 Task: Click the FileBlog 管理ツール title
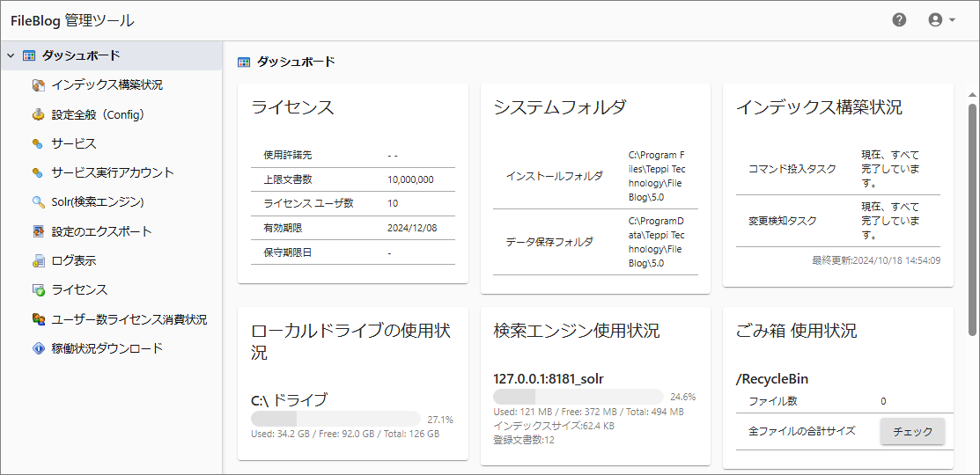point(72,20)
